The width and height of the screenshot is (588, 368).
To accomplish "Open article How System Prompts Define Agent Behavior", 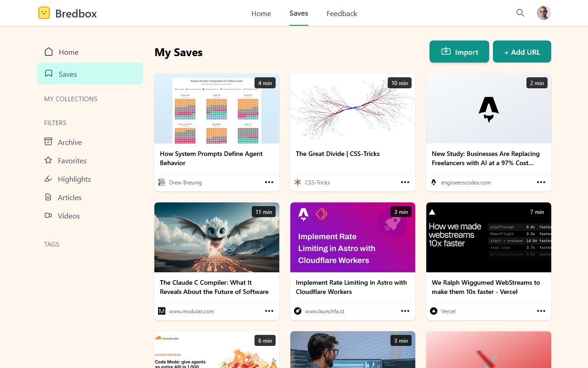I will (x=211, y=158).
